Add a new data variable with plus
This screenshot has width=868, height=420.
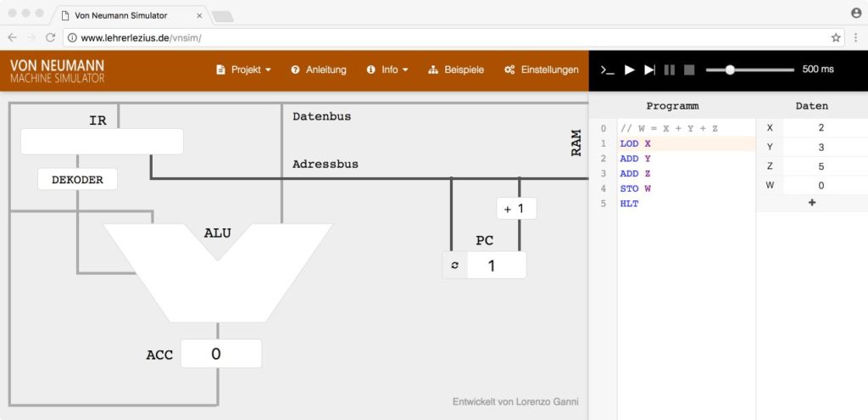click(811, 203)
